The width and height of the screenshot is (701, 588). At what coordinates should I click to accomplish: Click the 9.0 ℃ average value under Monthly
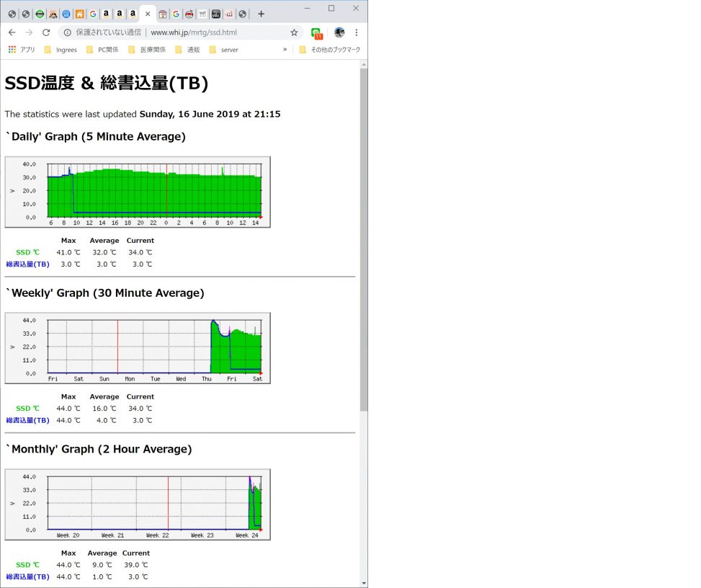[102, 565]
